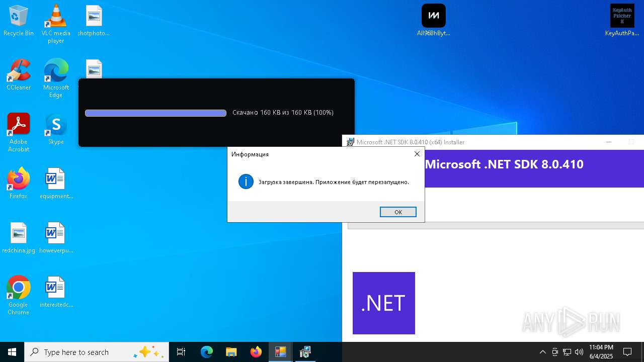Launch Firefox from the taskbar
The image size is (644, 362).
(x=256, y=352)
